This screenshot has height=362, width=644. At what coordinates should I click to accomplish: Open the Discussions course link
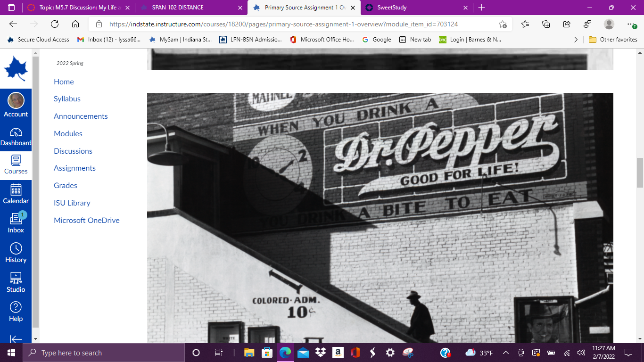73,151
